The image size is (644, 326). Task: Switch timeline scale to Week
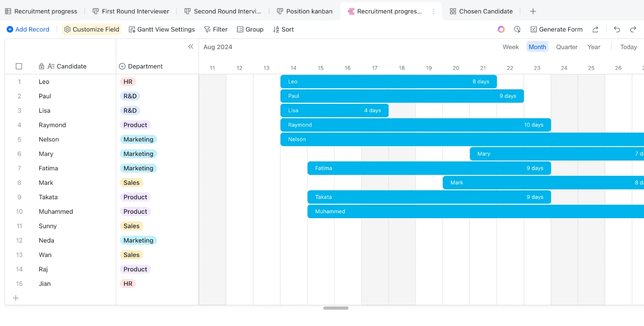coord(510,47)
